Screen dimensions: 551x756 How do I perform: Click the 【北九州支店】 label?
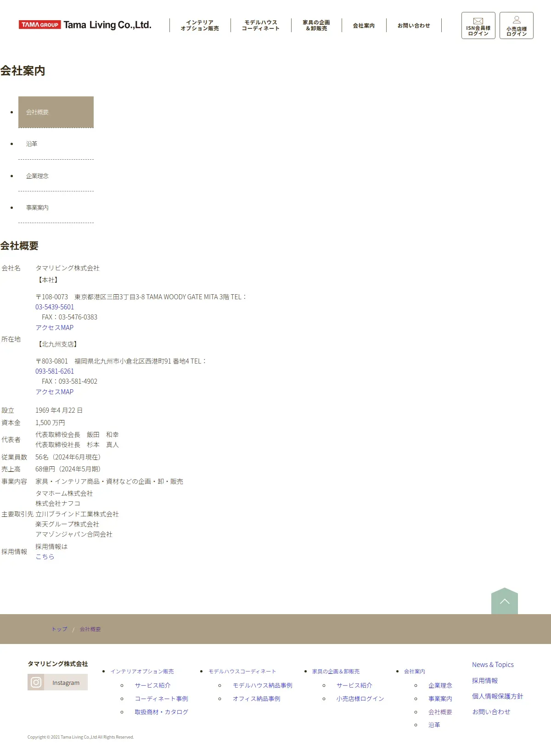(57, 344)
